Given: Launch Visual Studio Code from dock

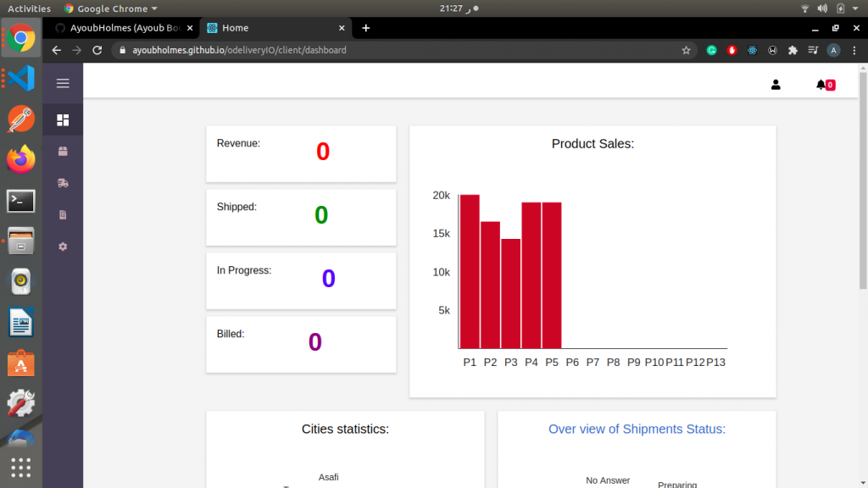Looking at the screenshot, I should tap(21, 78).
